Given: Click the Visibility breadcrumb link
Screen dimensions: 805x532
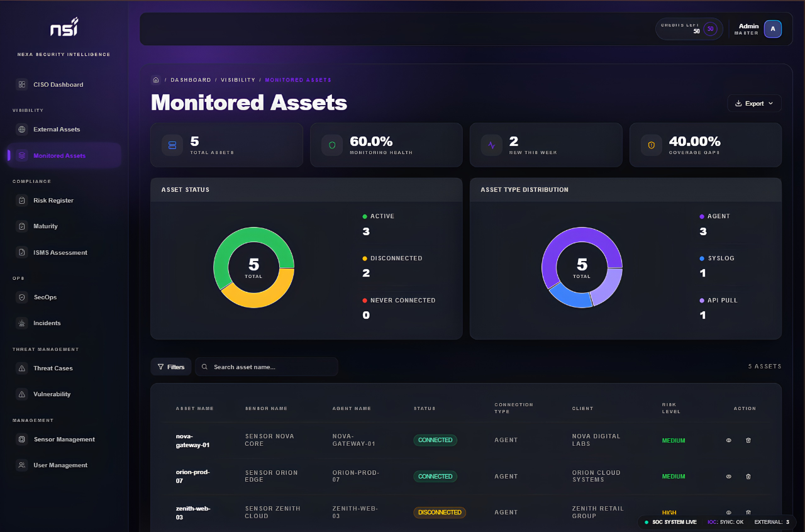Looking at the screenshot, I should coord(238,80).
